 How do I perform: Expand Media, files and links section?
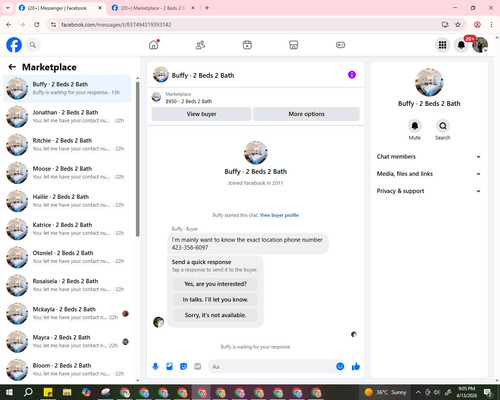tap(429, 174)
